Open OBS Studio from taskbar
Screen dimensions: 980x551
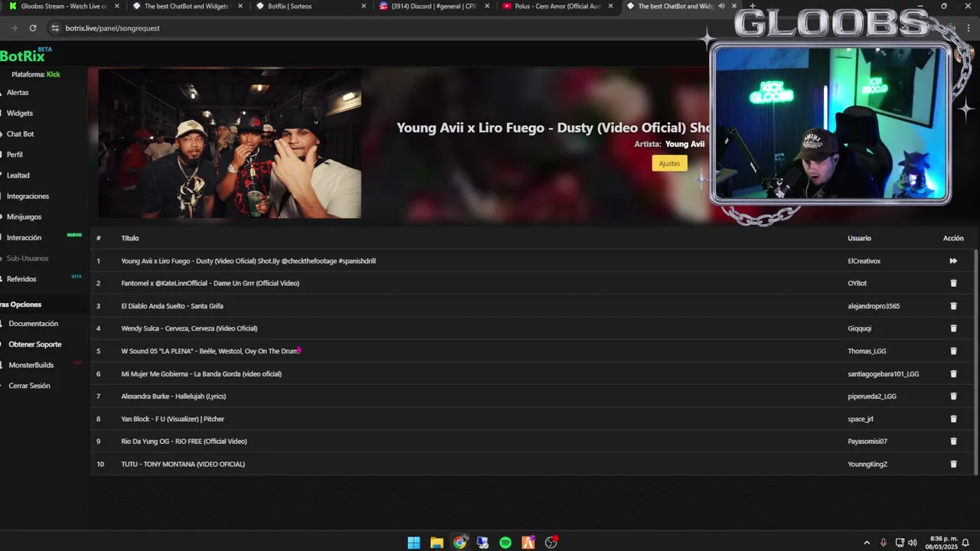click(551, 543)
